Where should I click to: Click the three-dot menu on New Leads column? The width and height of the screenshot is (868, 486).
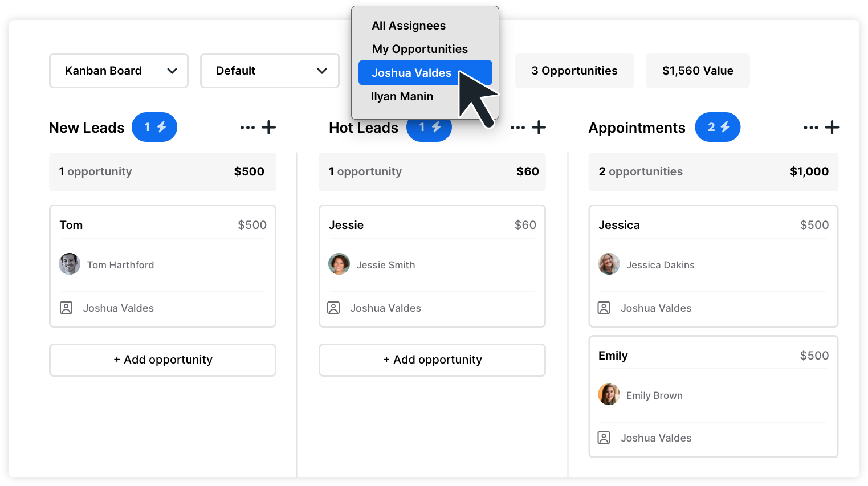pos(247,127)
